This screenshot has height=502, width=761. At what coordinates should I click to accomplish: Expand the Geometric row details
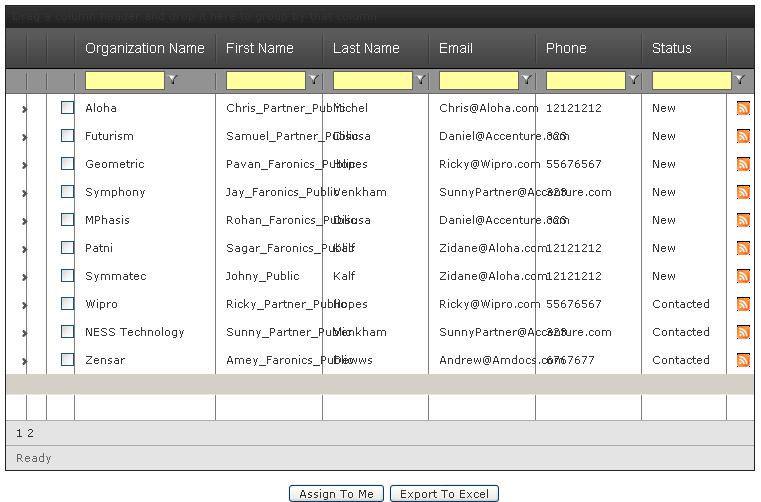(25, 166)
